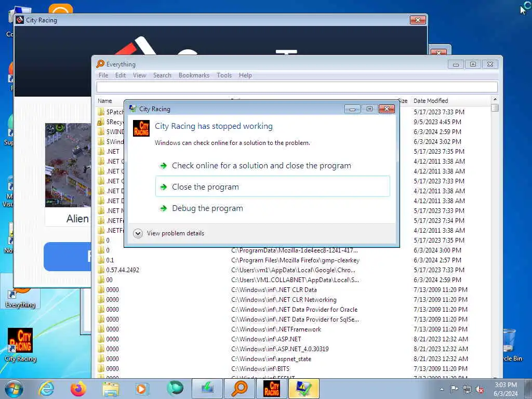532x399 pixels.
Task: Select path C:\Windows\inf\aspnet_state
Action: tap(271, 358)
